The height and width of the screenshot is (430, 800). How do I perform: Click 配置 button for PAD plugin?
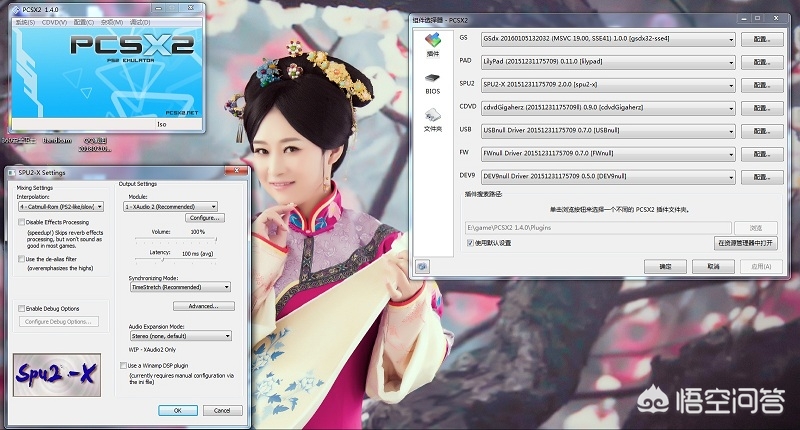point(762,62)
